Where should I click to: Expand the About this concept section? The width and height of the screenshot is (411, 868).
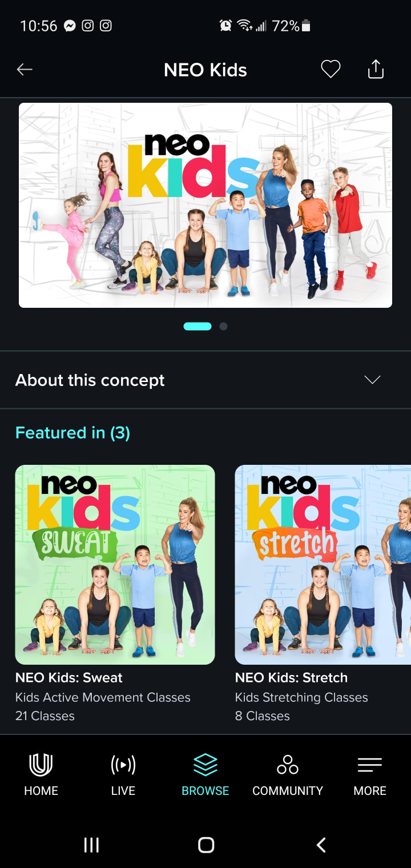(205, 380)
